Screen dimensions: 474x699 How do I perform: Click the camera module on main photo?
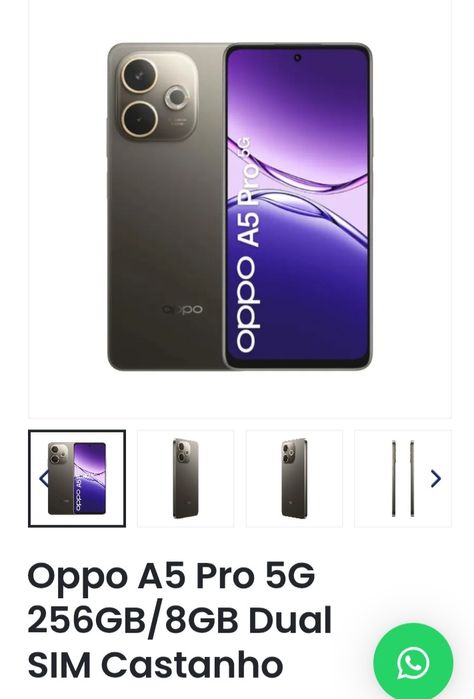tap(156, 96)
